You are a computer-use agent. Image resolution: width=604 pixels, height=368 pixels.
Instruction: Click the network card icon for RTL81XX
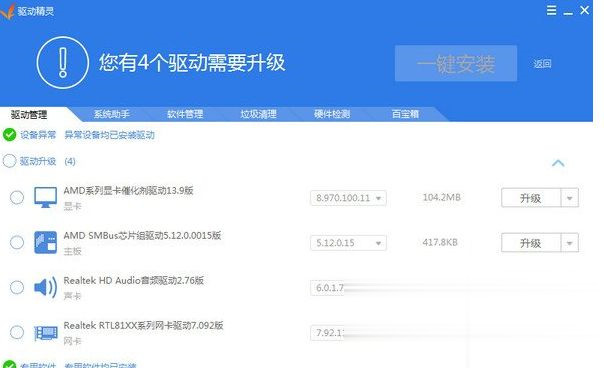pos(45,333)
